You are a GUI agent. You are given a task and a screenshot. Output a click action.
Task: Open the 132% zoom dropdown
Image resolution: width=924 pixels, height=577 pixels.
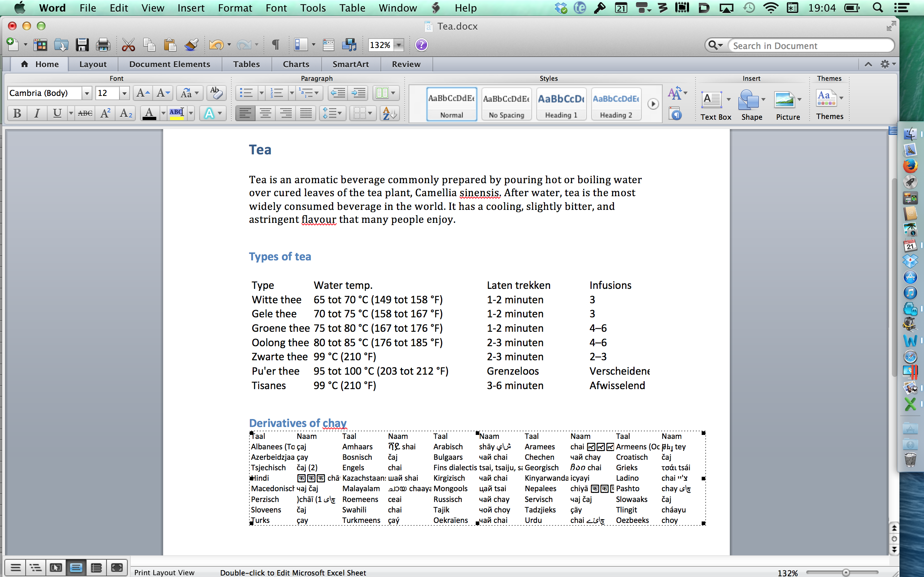(398, 45)
